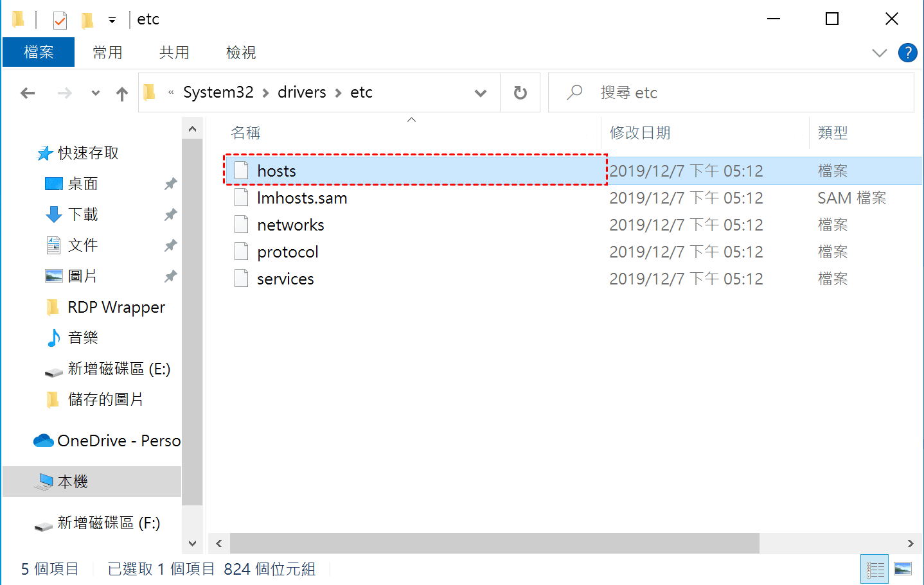Screen dimensions: 924x585
Task: Switch to the 共用 ribbon tab
Action: coord(174,52)
